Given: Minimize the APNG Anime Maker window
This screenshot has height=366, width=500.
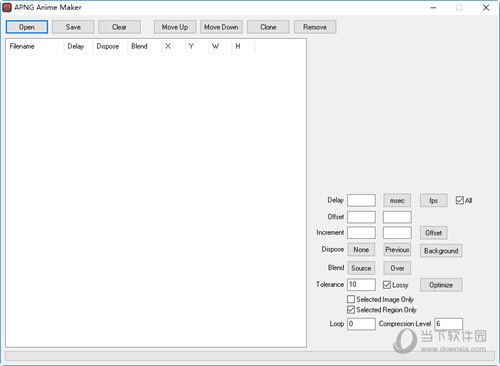Looking at the screenshot, I should [x=433, y=7].
